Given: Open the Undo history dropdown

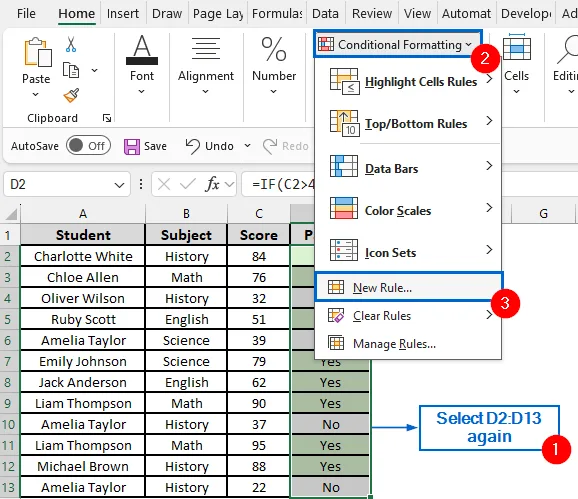Looking at the screenshot, I should 247,146.
